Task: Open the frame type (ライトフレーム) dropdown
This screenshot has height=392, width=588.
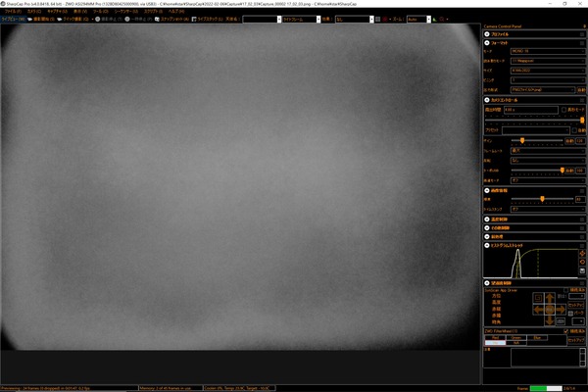Action: pyautogui.click(x=318, y=20)
